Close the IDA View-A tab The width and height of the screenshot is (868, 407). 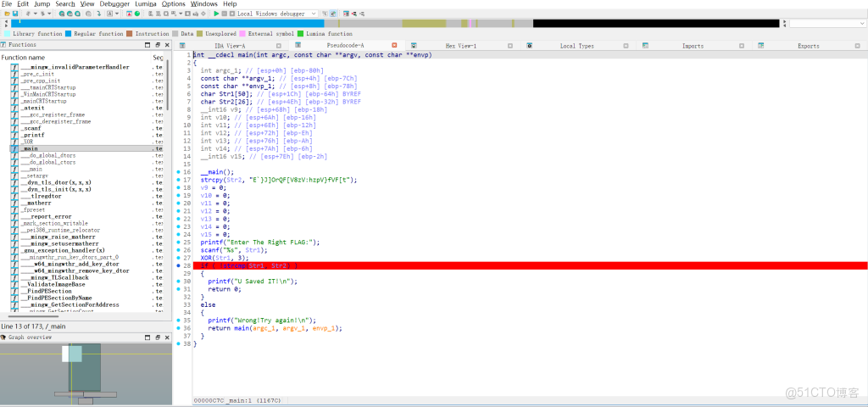[x=279, y=46]
